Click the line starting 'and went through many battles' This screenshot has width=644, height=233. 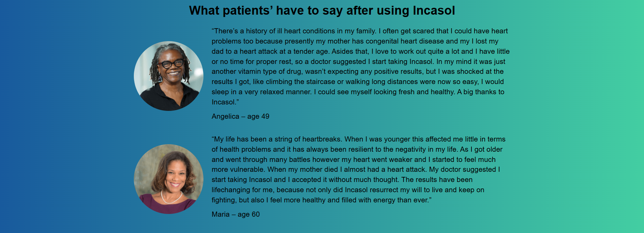pos(354,160)
